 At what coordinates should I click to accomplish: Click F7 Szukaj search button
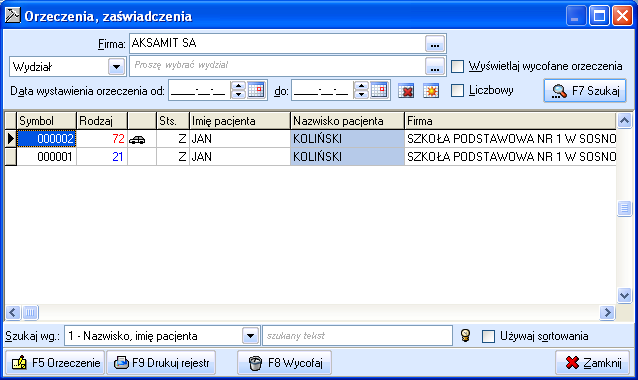click(x=585, y=91)
